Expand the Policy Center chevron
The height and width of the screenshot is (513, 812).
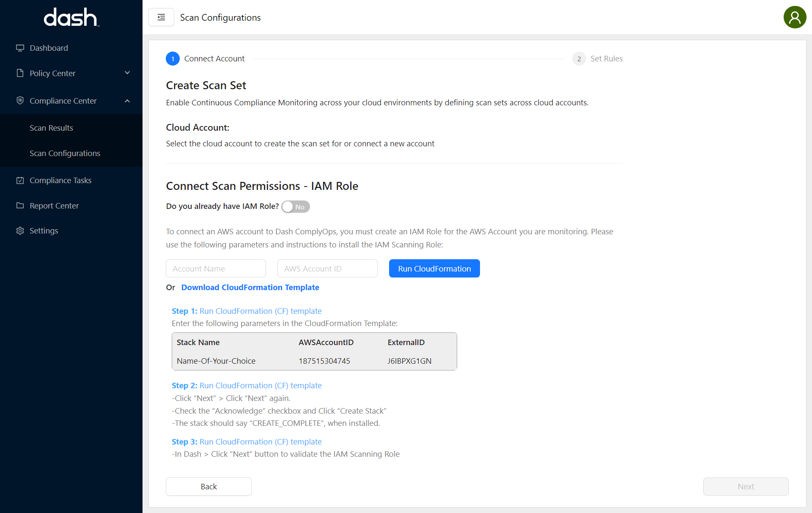[127, 73]
